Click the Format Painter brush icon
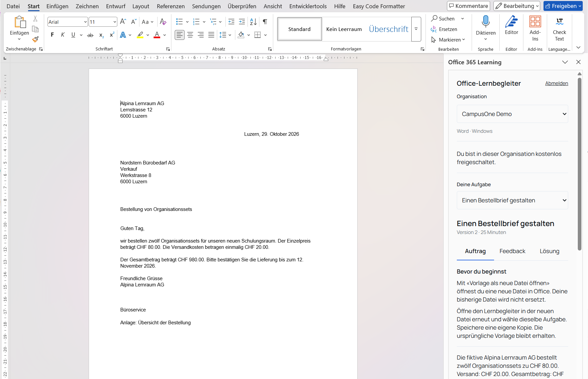Image resolution: width=588 pixels, height=379 pixels. tap(35, 40)
